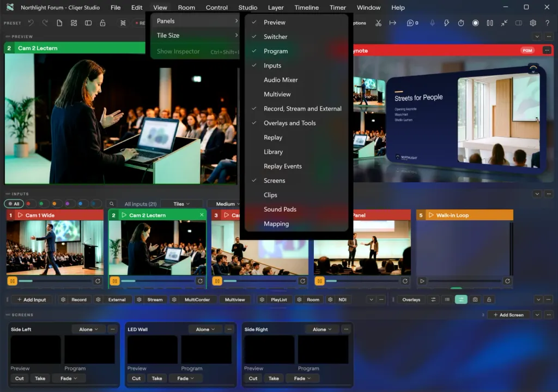Screen dimensions: 558x392
Task: Click the undo arrow in preset toolbar
Action: tap(31, 23)
